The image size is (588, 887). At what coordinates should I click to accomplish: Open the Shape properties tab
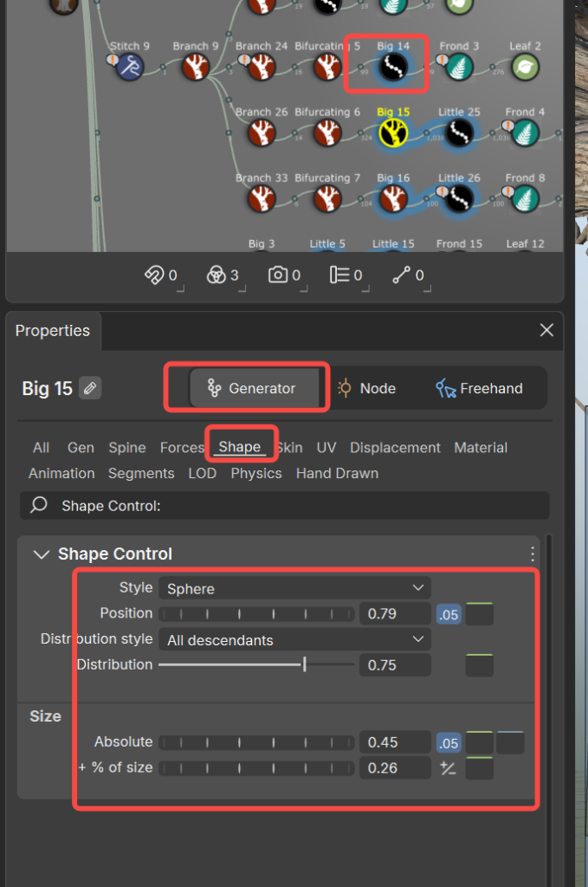240,447
